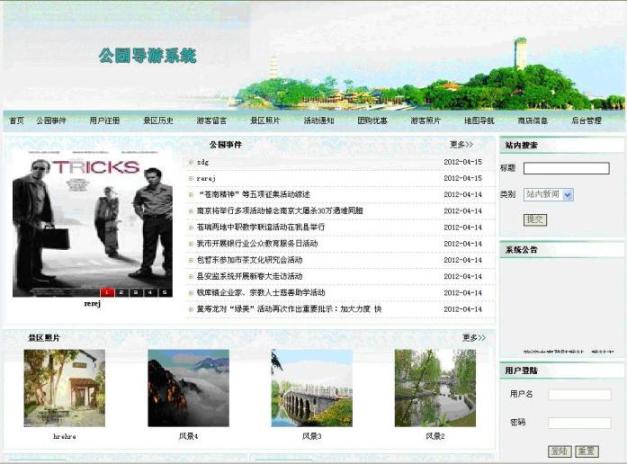This screenshot has width=627, height=464.
Task: Go to 用户注册 in the navigation bar
Action: point(104,121)
